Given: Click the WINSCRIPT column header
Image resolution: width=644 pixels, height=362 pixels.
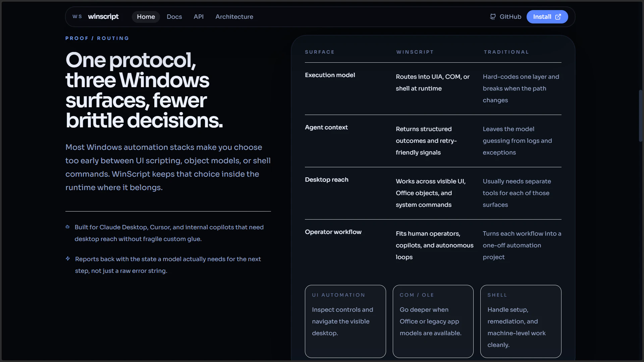Looking at the screenshot, I should 415,52.
